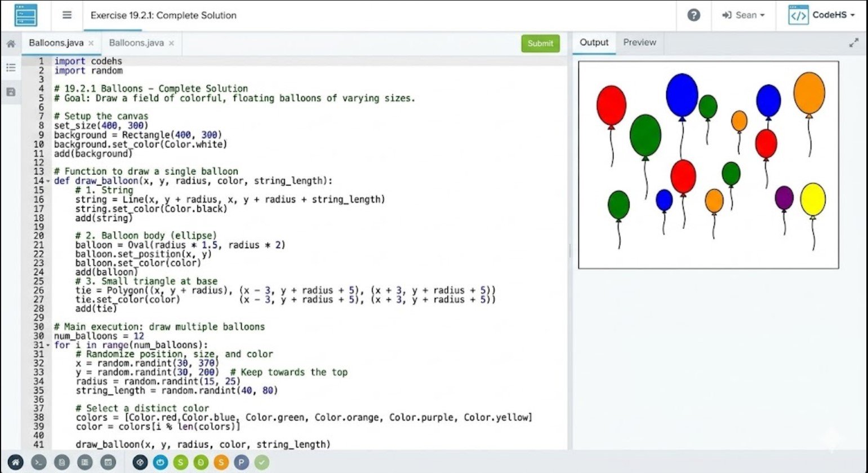Click the save disk icon in the sidebar

pyautogui.click(x=11, y=92)
